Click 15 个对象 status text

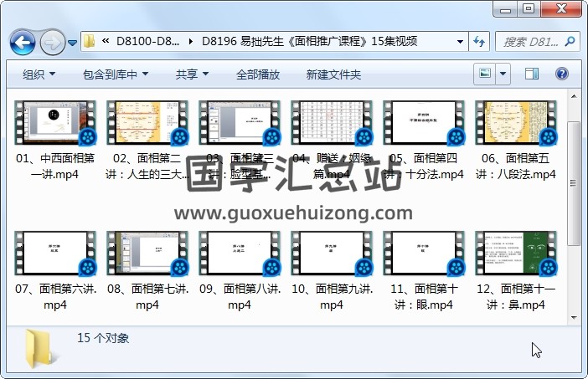[103, 338]
